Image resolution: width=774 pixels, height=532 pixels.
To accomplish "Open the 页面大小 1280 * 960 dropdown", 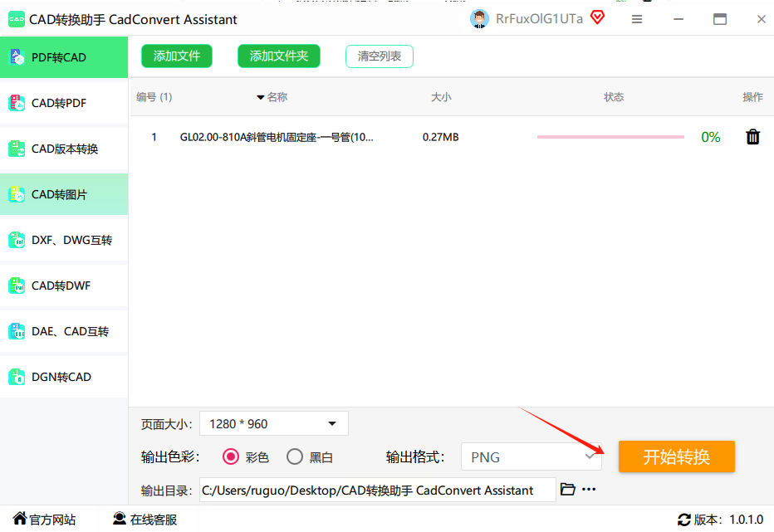I will point(274,423).
